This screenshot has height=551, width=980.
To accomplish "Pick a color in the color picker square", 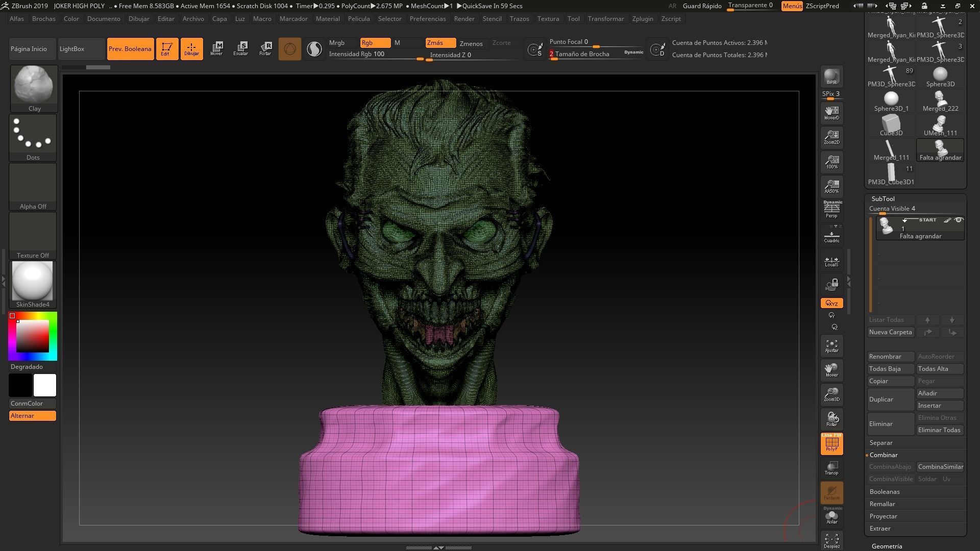I will pos(33,336).
